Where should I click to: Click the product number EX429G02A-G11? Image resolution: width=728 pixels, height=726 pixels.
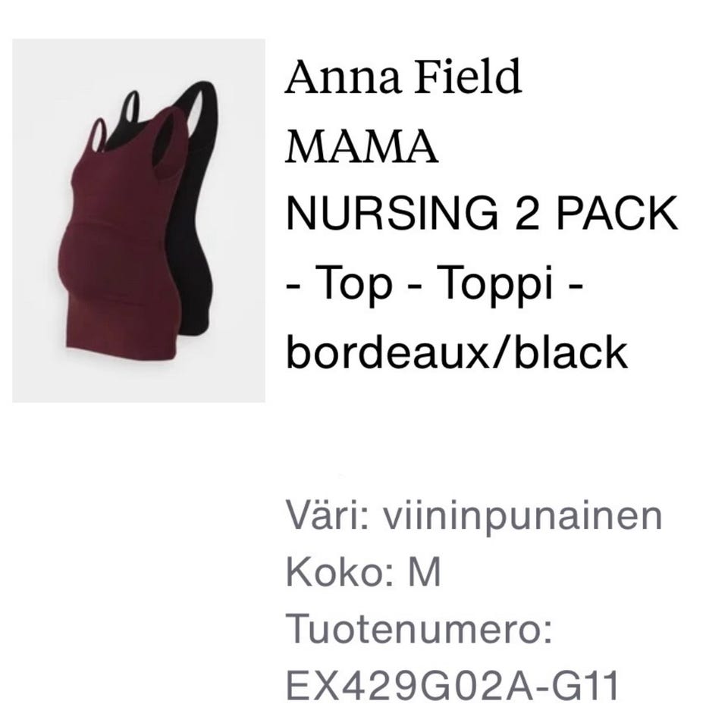[453, 685]
